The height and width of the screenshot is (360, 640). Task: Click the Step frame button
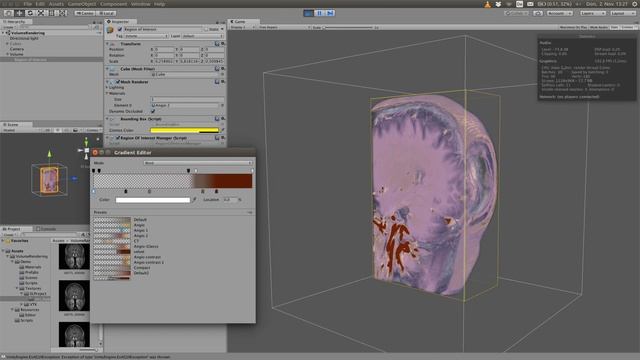330,13
